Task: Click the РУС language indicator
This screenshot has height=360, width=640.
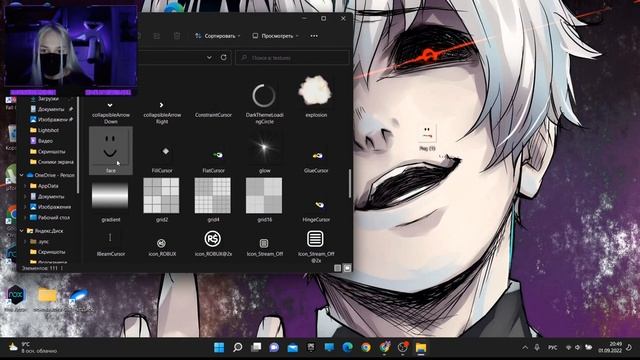Action: click(552, 347)
